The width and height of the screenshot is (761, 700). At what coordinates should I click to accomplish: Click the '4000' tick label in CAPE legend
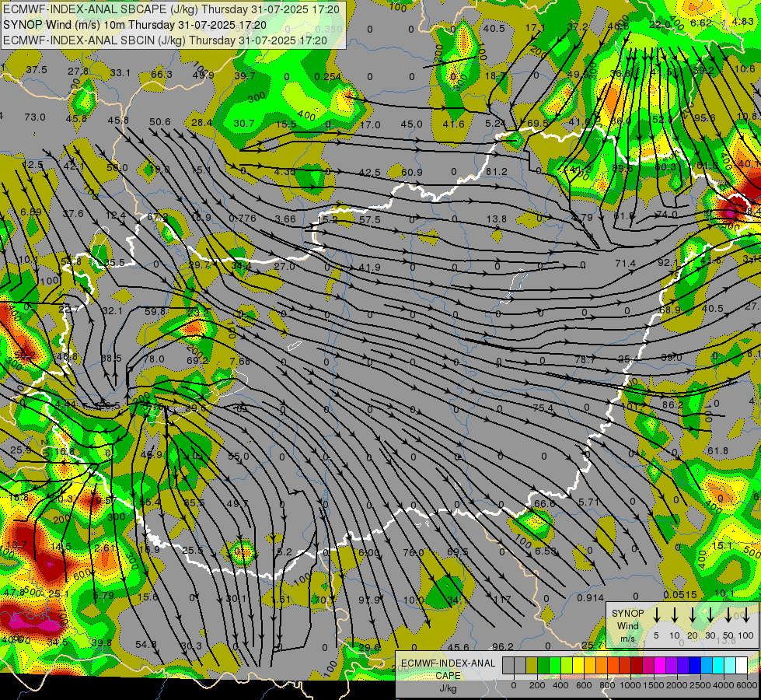(x=724, y=685)
